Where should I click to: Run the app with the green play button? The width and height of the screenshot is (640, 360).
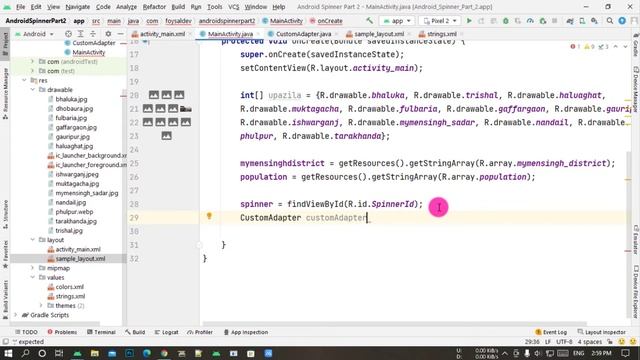click(469, 20)
